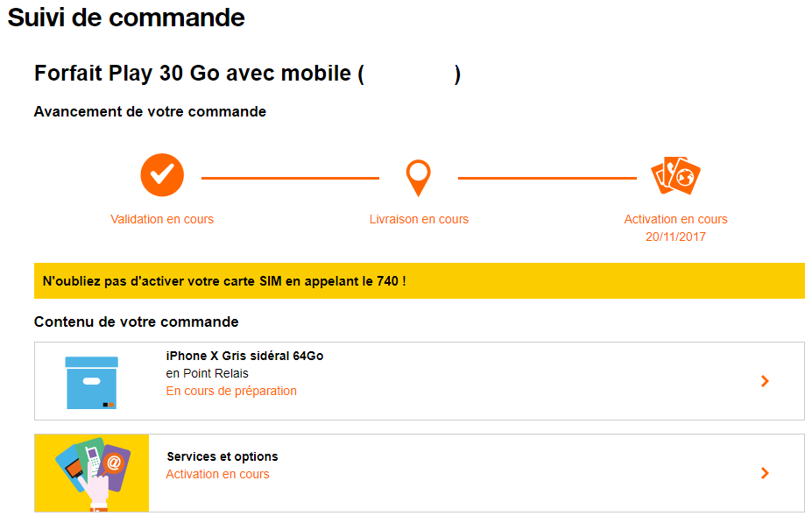The image size is (812, 523).
Task: Select the 'Livraison en cours' step label
Action: (419, 219)
